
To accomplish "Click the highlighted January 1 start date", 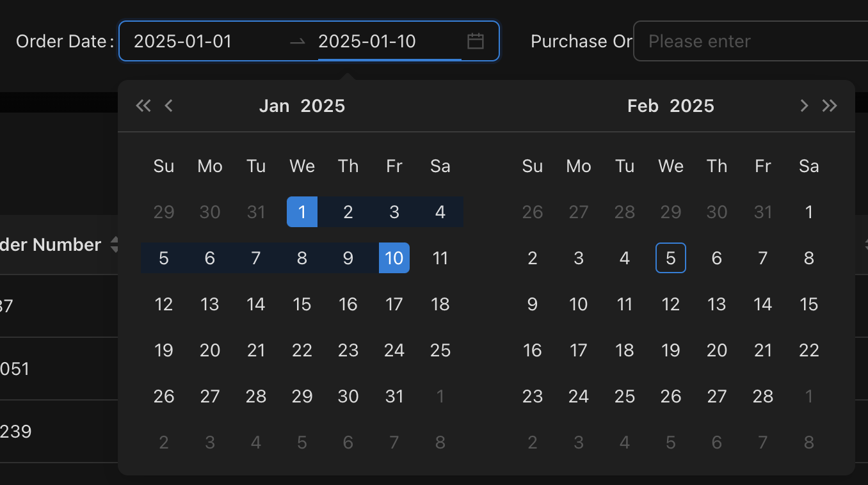I will 302,212.
